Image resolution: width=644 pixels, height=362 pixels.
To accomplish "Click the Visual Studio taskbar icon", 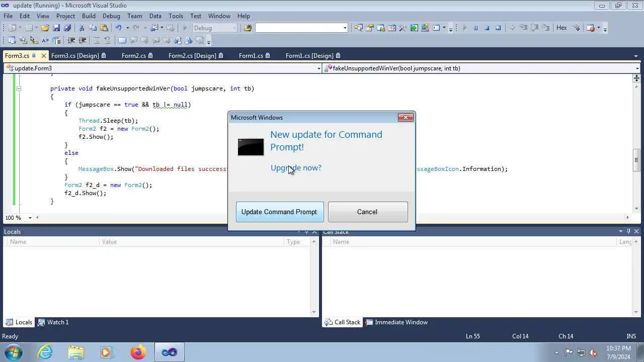I will pos(169,352).
